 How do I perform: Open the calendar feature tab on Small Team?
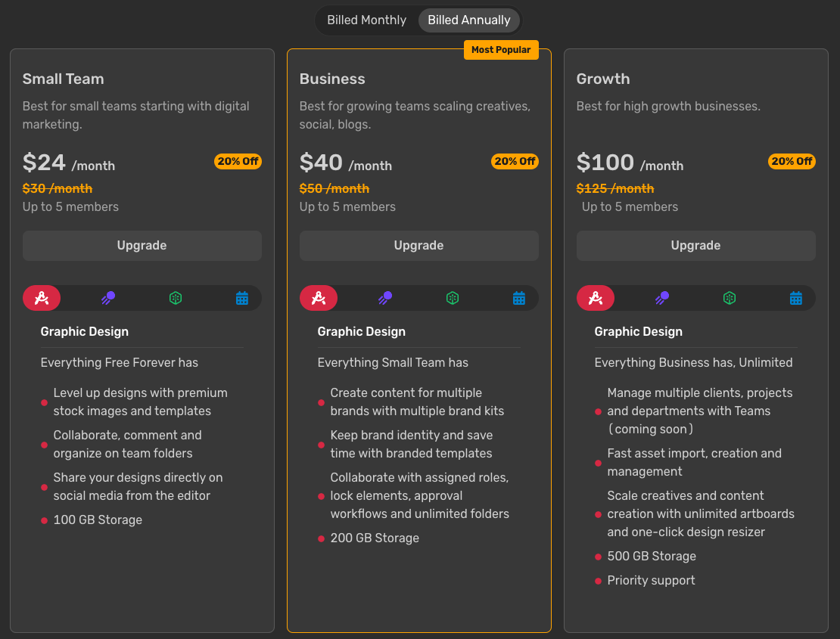tap(242, 298)
